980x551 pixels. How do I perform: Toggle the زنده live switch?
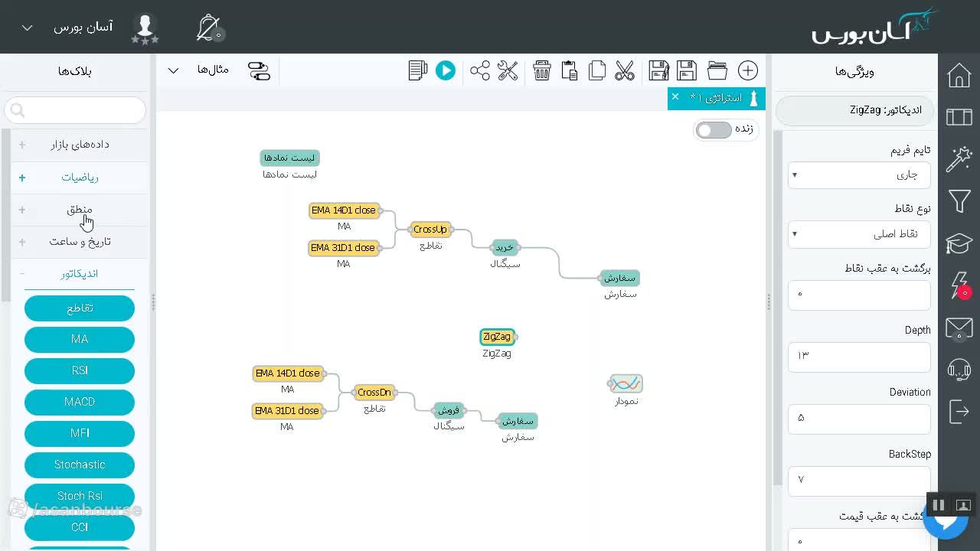click(714, 130)
